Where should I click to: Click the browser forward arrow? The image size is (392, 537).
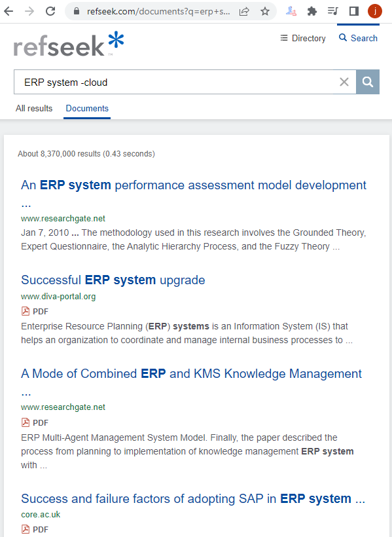29,11
